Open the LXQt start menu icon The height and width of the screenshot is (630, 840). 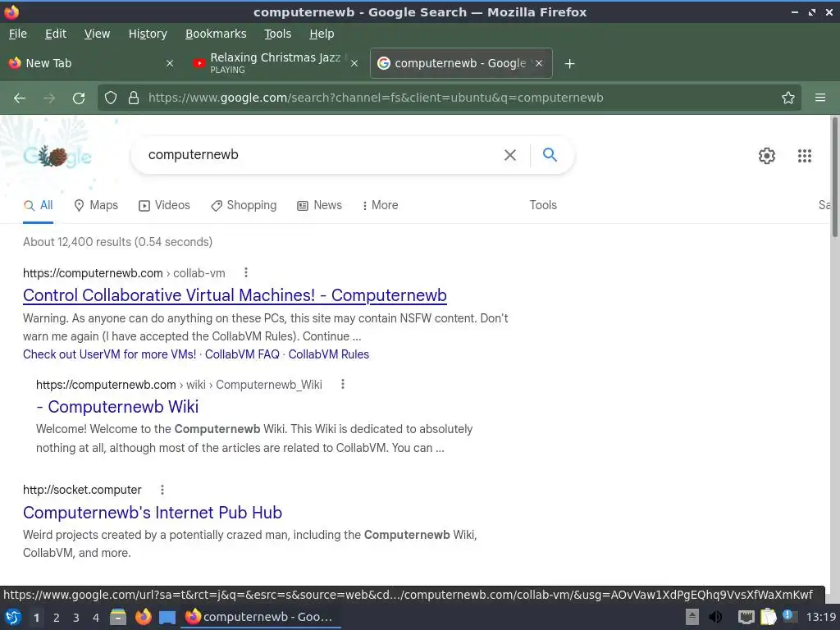[13, 617]
